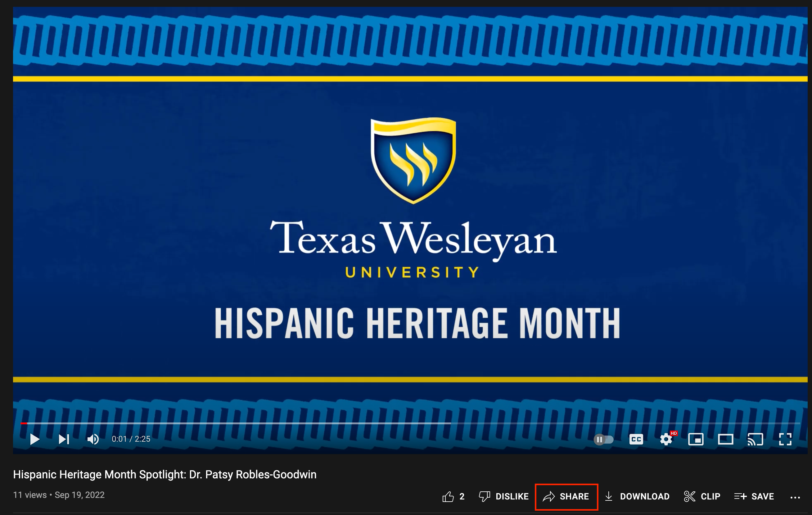The image size is (812, 515).
Task: Save video to a playlist
Action: click(754, 496)
